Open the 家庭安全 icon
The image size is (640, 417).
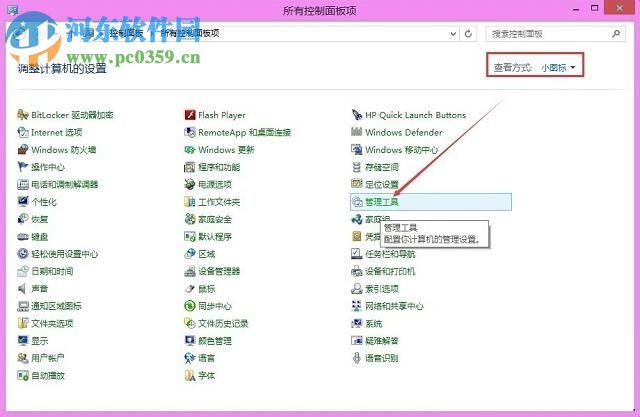coord(190,219)
